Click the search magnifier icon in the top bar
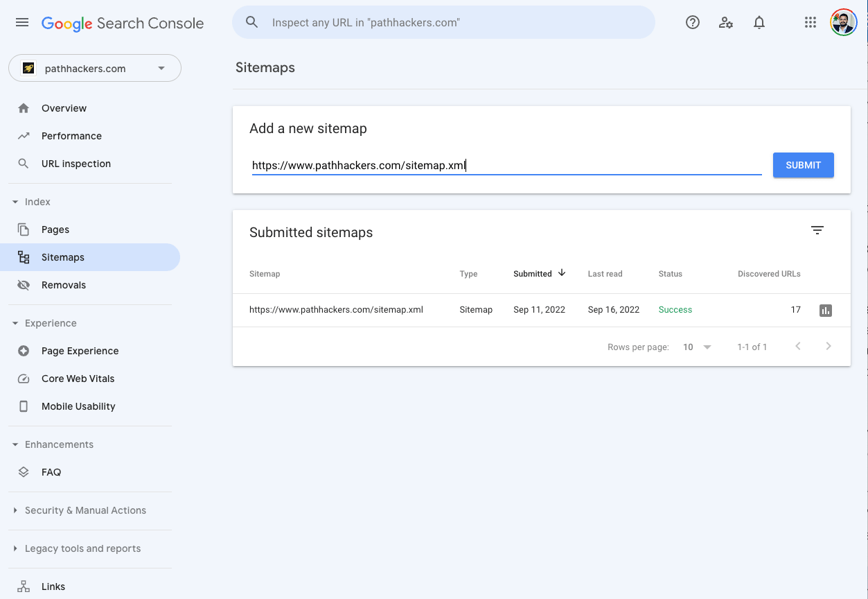868x599 pixels. coord(252,22)
